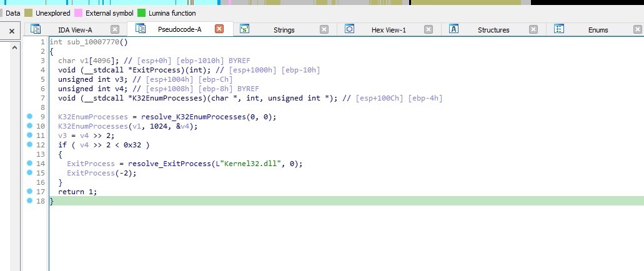Image resolution: width=644 pixels, height=271 pixels.
Task: Click K32EnumProcesses pointer declaration on line 7
Action: (x=199, y=98)
